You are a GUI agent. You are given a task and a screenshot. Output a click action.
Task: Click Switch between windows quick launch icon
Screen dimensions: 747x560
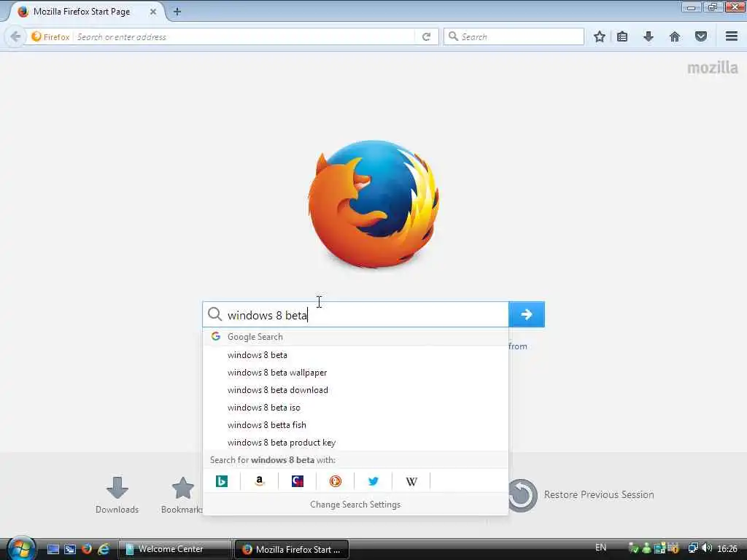click(70, 549)
